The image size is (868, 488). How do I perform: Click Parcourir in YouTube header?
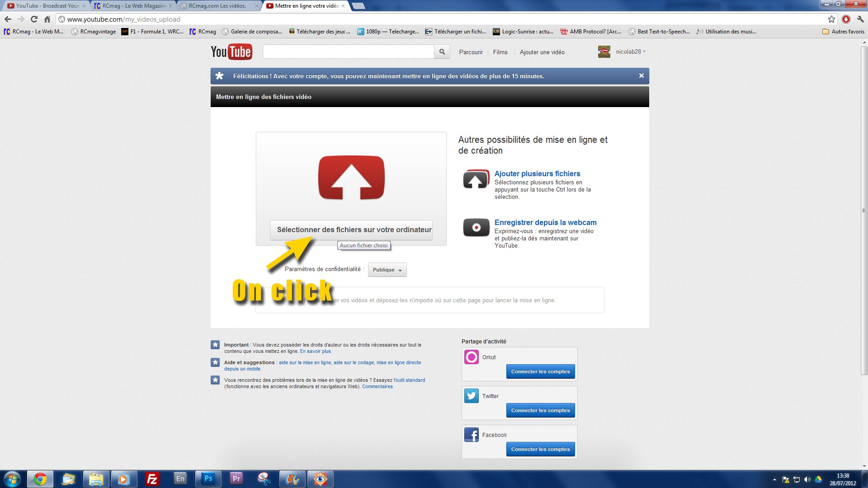pyautogui.click(x=471, y=52)
